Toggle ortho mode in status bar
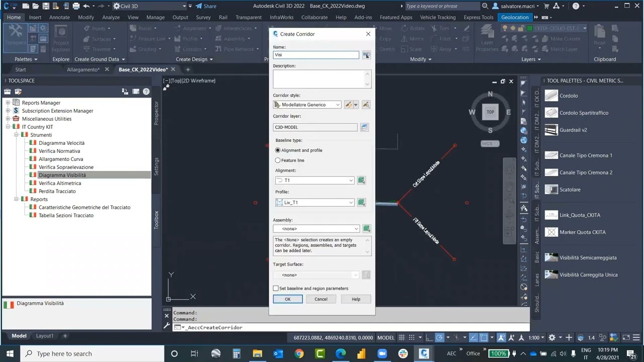 pyautogui.click(x=429, y=338)
